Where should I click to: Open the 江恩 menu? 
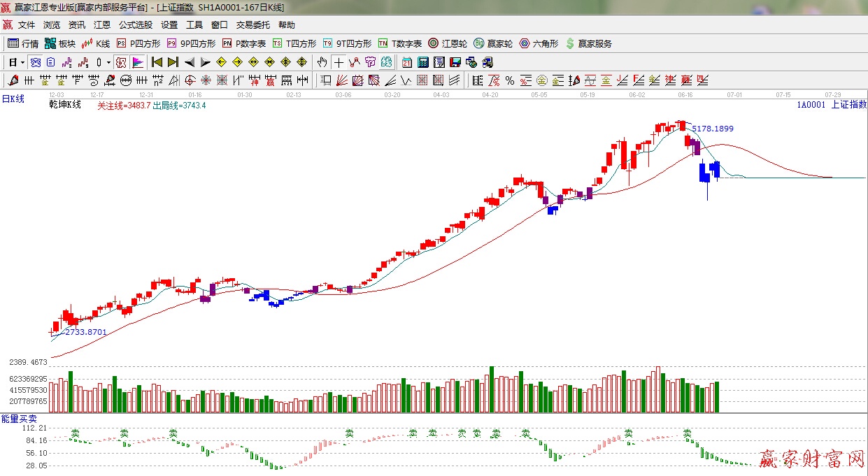coord(102,25)
